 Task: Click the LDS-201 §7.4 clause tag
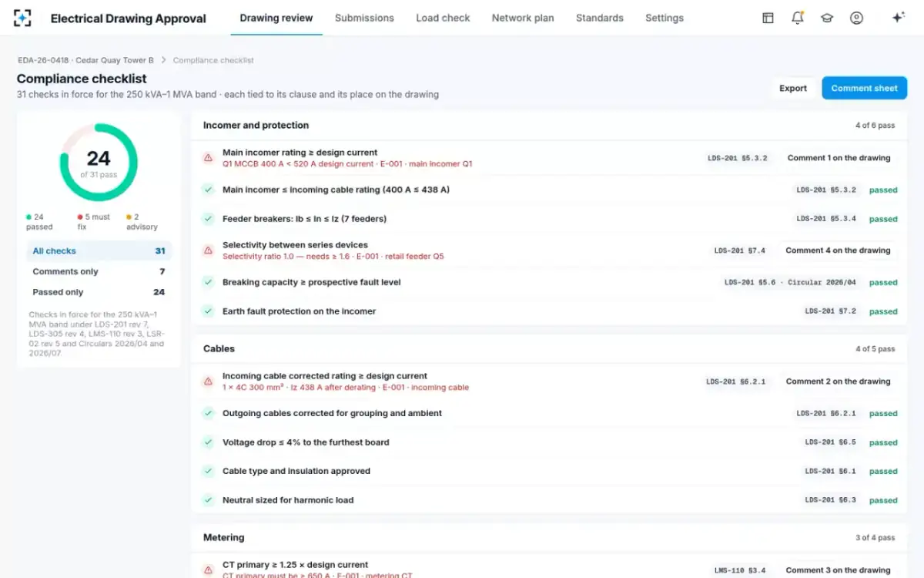pyautogui.click(x=739, y=250)
